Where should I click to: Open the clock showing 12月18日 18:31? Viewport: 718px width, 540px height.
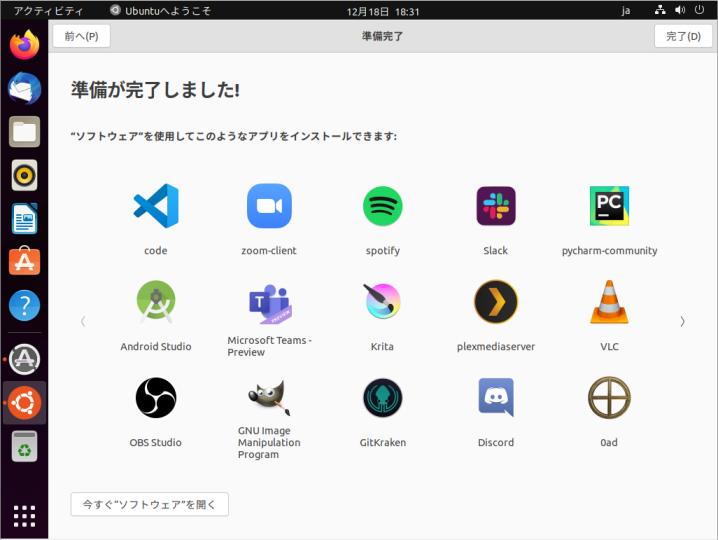tap(383, 11)
